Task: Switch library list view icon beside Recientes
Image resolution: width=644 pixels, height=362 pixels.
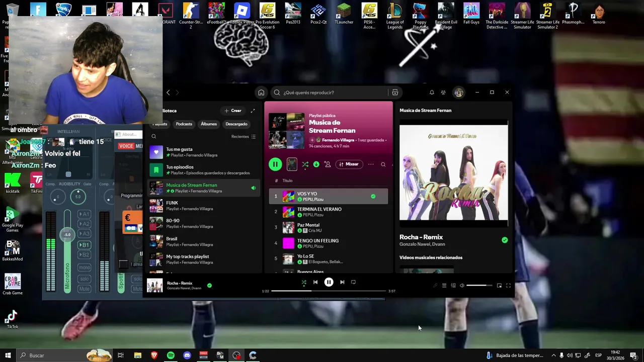Action: click(x=253, y=137)
